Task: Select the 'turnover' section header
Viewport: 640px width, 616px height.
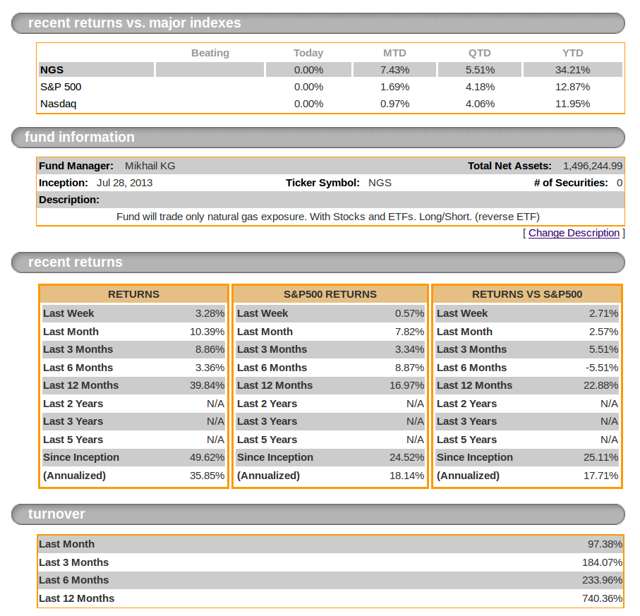Action: coord(318,514)
